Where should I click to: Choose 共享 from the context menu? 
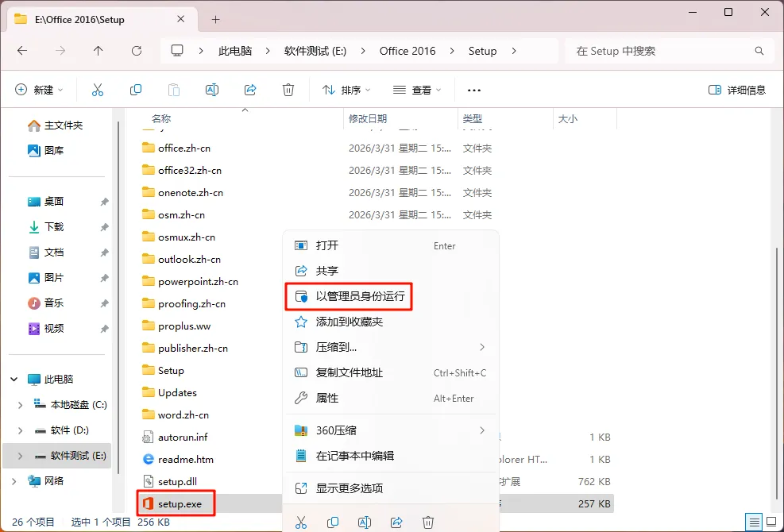[x=391, y=271]
